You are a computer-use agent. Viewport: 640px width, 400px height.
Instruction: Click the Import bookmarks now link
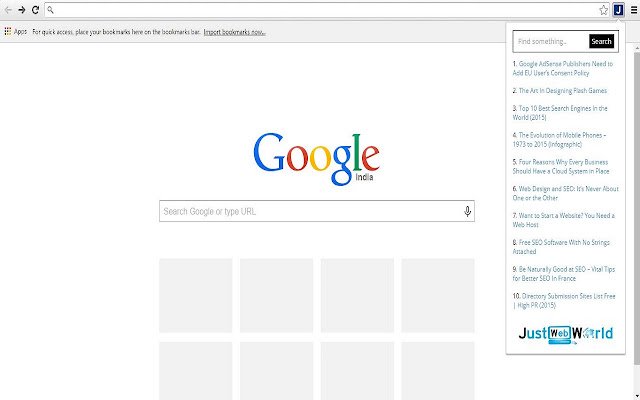[x=234, y=32]
